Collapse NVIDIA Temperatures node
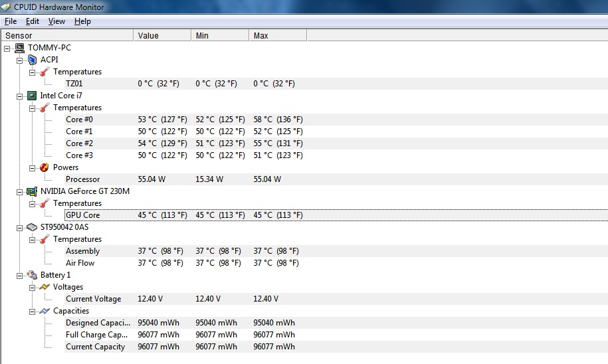608x364 pixels. pyautogui.click(x=32, y=205)
